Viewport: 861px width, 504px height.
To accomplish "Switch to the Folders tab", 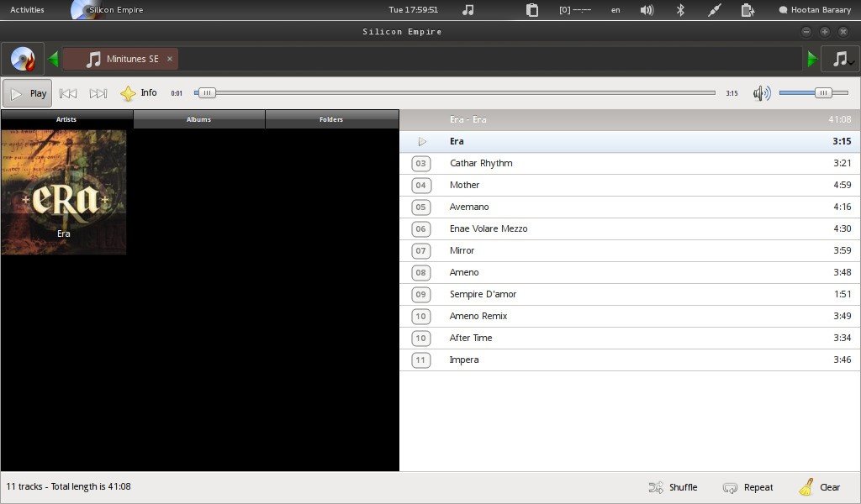I will pos(331,119).
